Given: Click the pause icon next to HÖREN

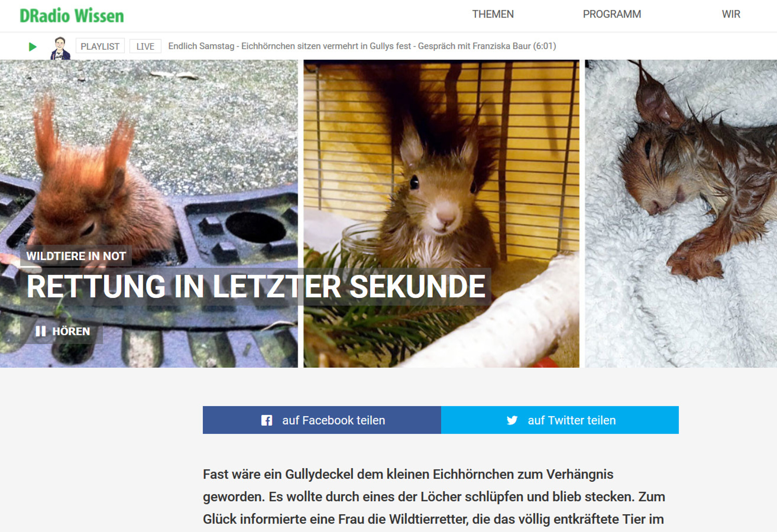Looking at the screenshot, I should (40, 331).
